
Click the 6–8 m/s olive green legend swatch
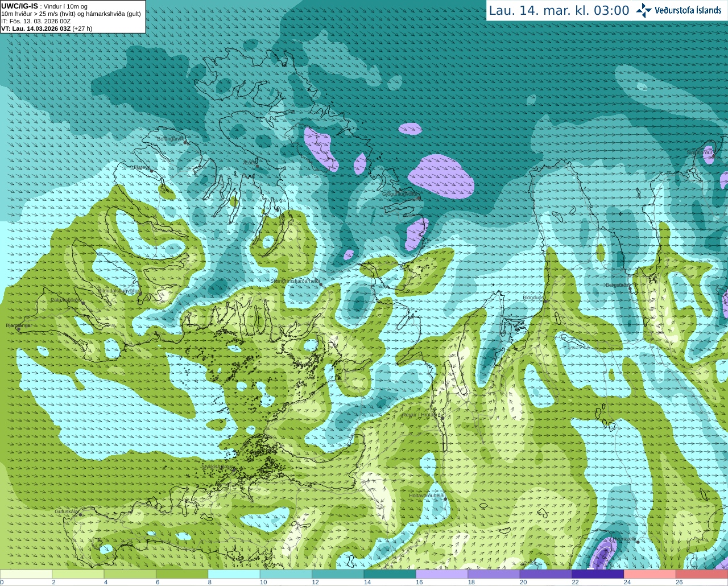click(182, 574)
